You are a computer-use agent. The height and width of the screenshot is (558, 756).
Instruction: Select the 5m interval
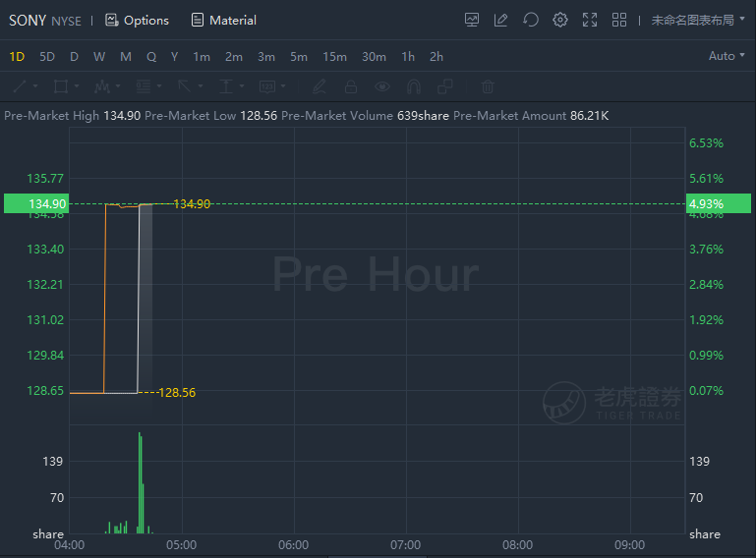[299, 57]
